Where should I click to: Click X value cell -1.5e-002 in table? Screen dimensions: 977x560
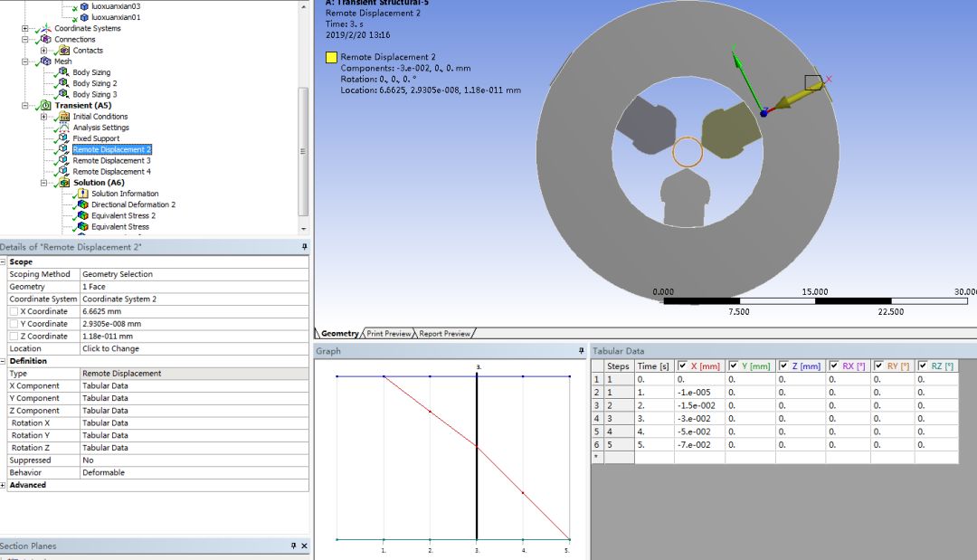pyautogui.click(x=699, y=405)
